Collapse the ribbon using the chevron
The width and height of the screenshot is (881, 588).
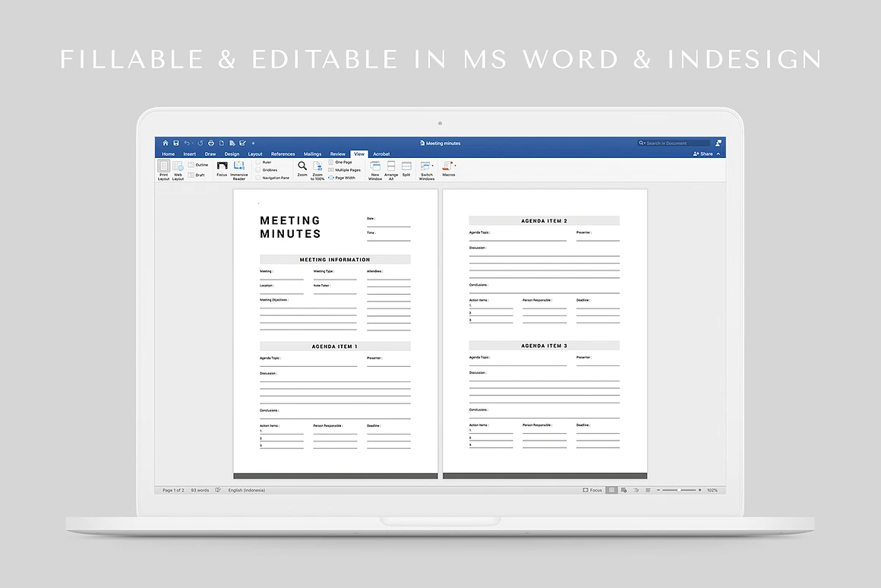(x=718, y=154)
